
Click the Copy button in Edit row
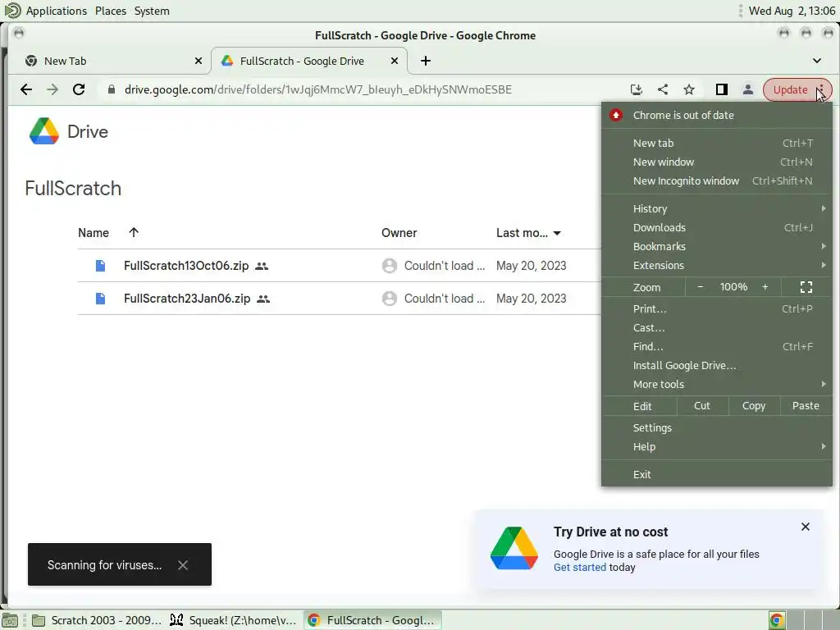pyautogui.click(x=753, y=405)
